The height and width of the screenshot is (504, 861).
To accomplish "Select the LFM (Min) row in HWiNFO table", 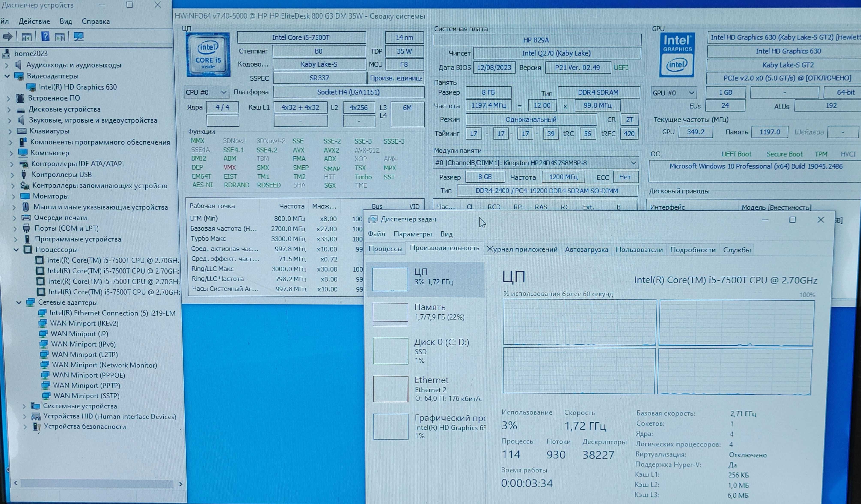I will coord(276,219).
